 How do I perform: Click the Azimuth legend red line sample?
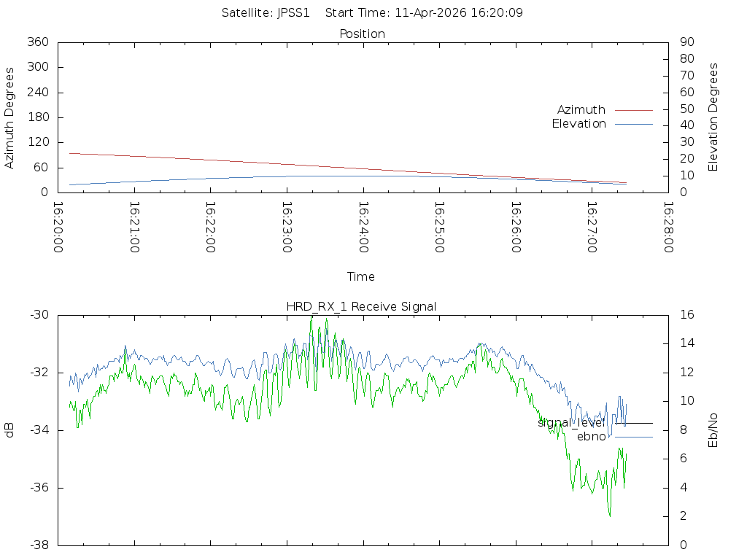(x=633, y=110)
